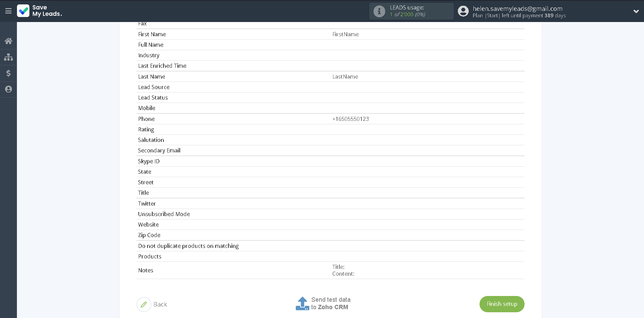Viewport: 644px width, 318px height.
Task: Select the Twitter row
Action: (x=330, y=204)
